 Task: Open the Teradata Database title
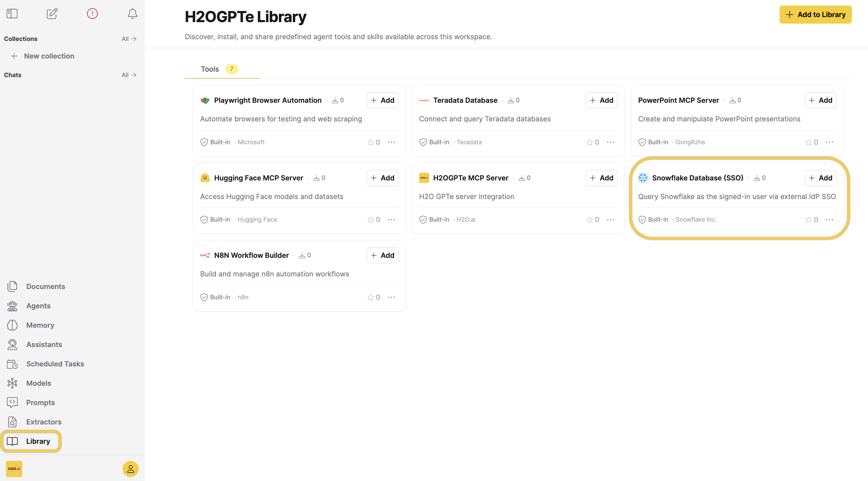pos(465,100)
